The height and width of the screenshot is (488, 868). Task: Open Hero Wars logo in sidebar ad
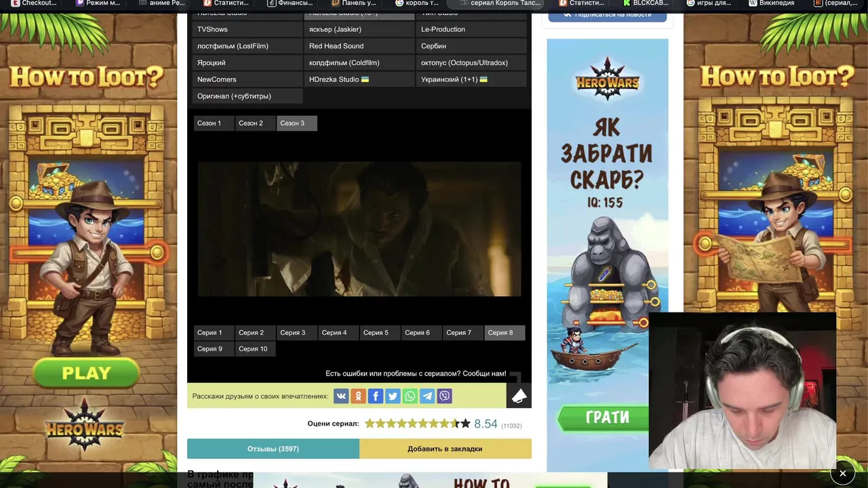point(607,79)
